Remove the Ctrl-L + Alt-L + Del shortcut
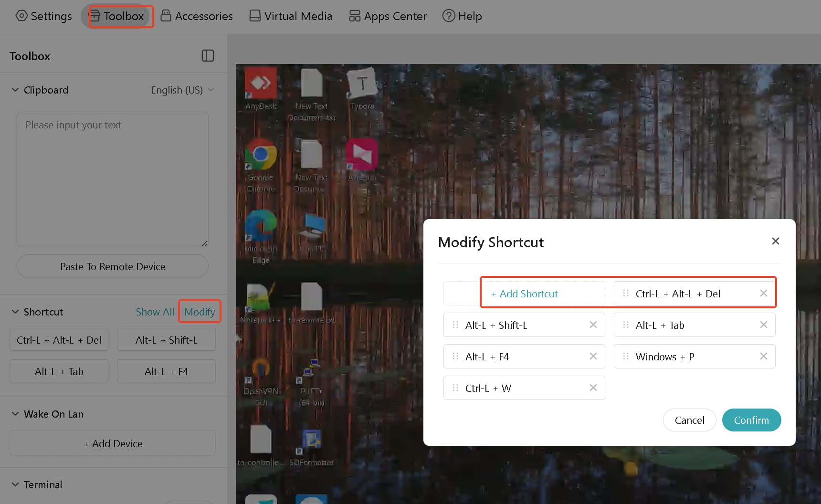 click(x=763, y=293)
